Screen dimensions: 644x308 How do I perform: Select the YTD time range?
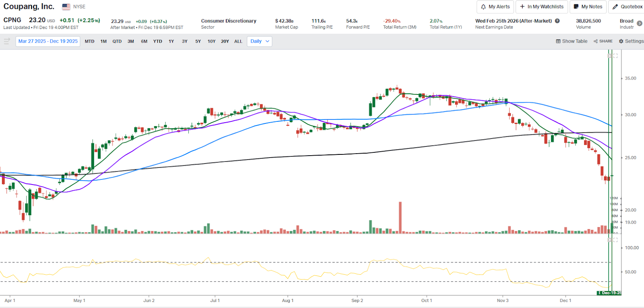pos(158,41)
